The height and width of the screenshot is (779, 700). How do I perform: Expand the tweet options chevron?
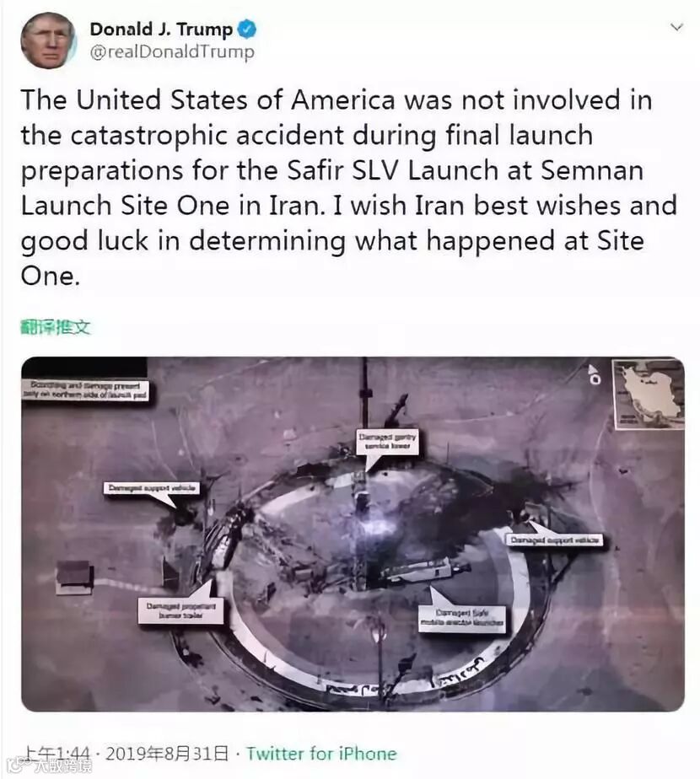676,27
